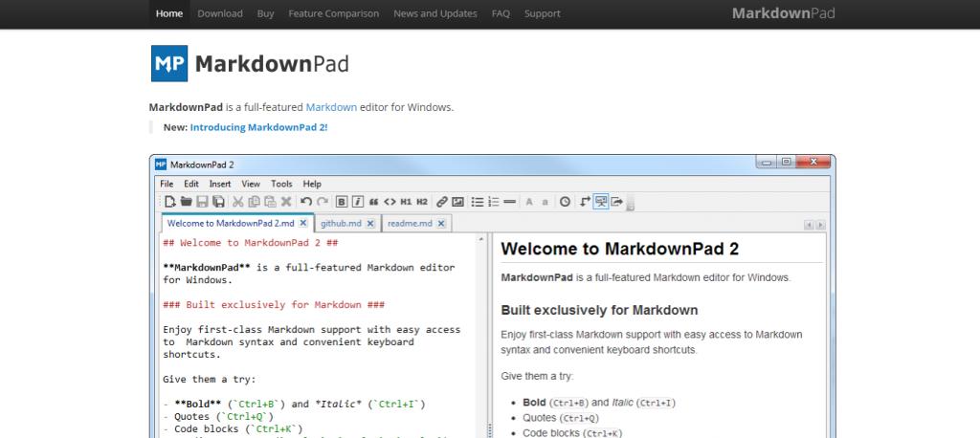
Task: Apply Heading 2 using the H2 icon
Action: click(422, 201)
